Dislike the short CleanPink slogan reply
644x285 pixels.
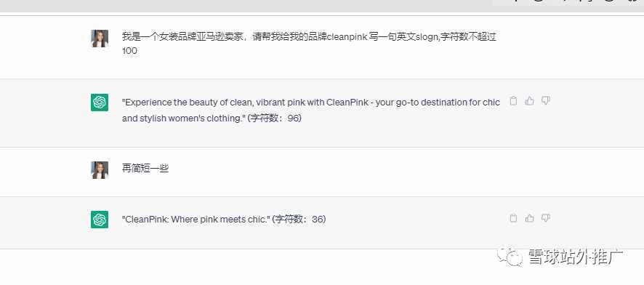tap(545, 218)
